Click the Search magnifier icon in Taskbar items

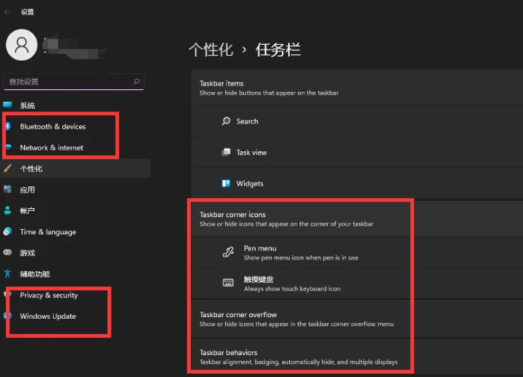[x=226, y=121]
